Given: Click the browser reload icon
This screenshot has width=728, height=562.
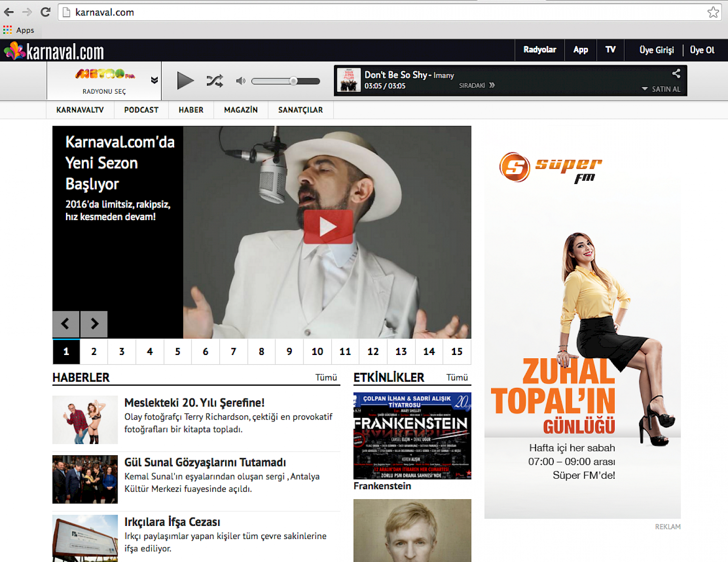Looking at the screenshot, I should [45, 12].
